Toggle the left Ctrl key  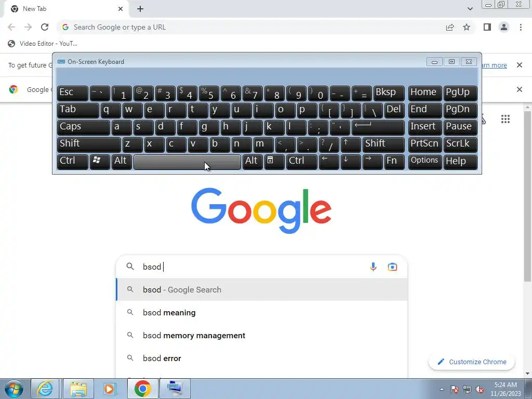coord(73,162)
